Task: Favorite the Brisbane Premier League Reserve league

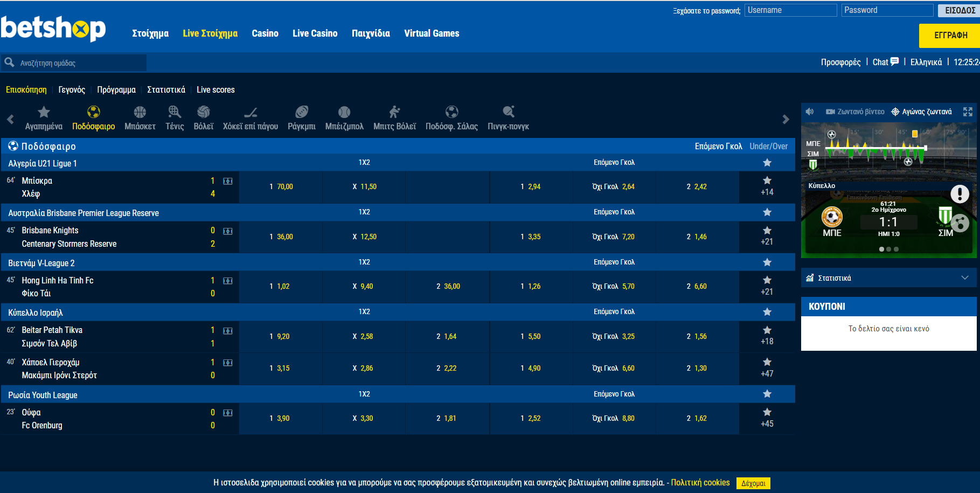Action: coord(767,212)
